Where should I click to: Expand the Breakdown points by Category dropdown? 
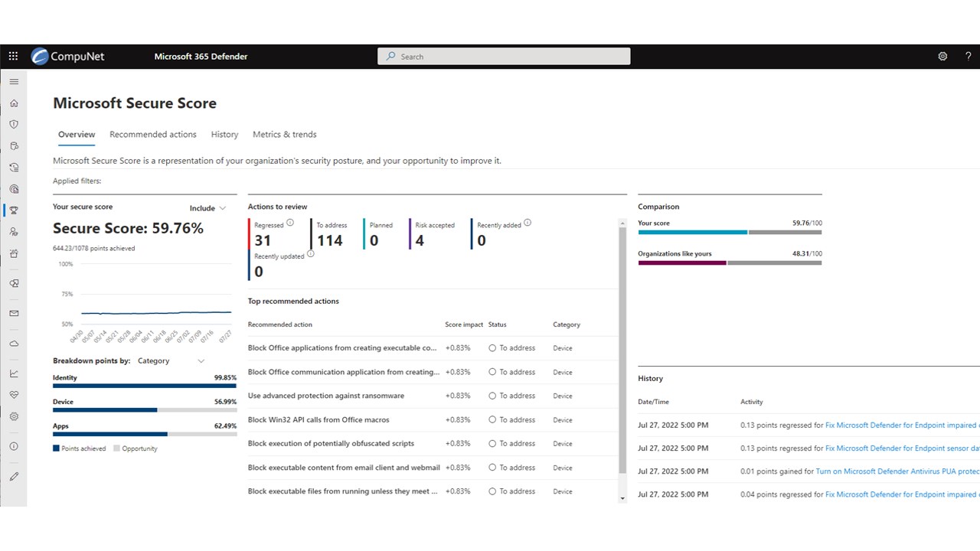tap(171, 360)
